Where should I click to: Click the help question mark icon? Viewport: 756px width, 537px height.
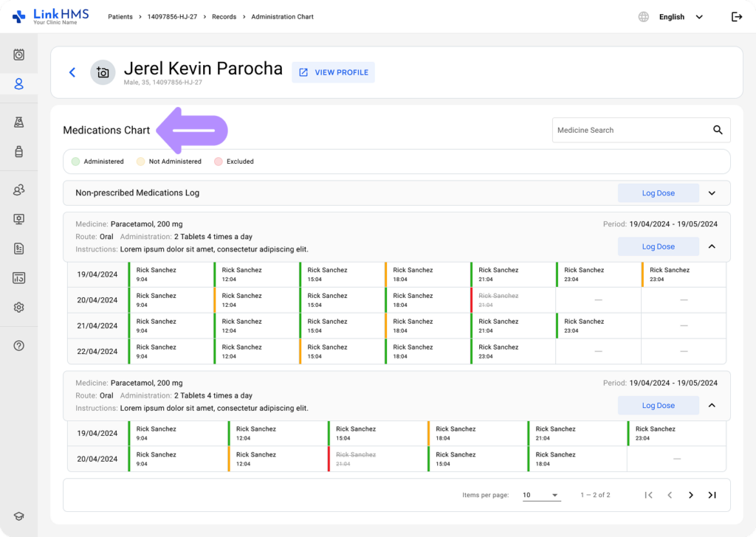(x=19, y=345)
